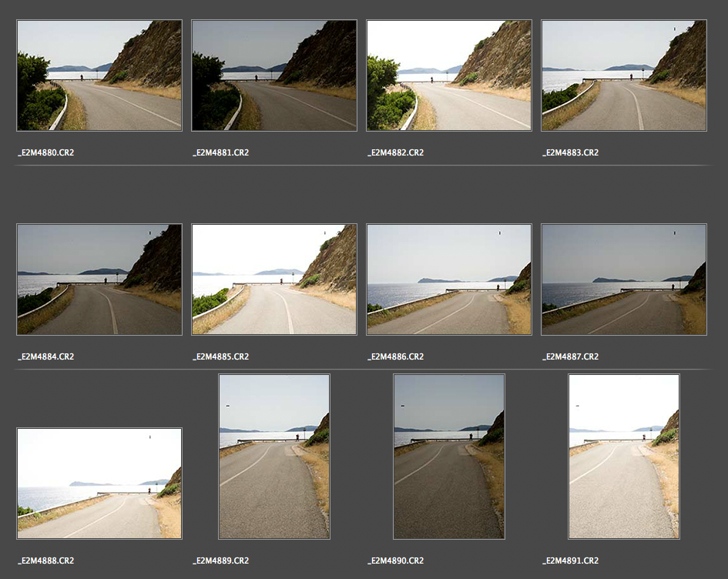Viewport: 728px width, 579px height.
Task: Select the filename text _E2M4883.CR2
Action: (570, 152)
